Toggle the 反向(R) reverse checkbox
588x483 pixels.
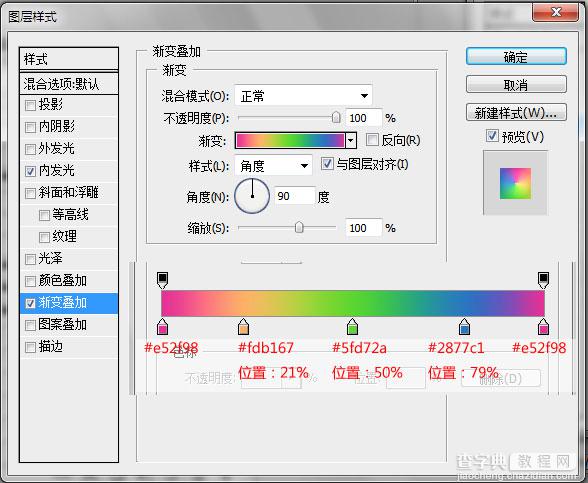point(372,140)
